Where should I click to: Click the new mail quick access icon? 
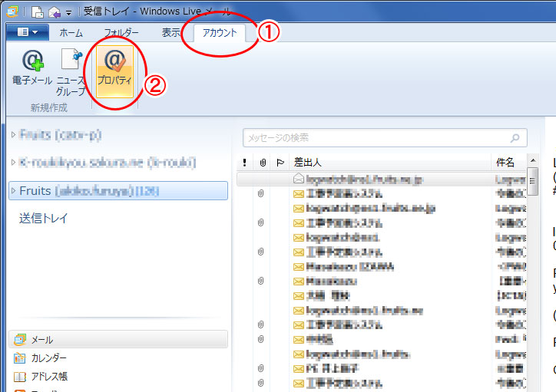tap(38, 12)
